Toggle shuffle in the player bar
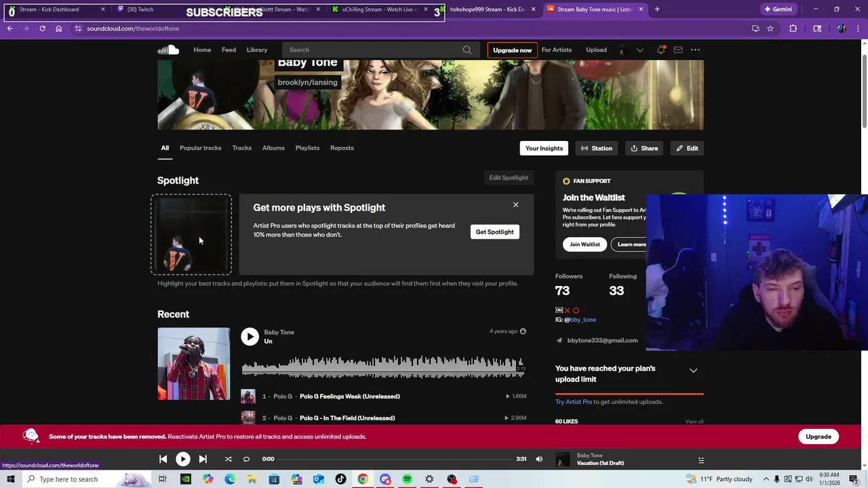The height and width of the screenshot is (488, 868). [228, 459]
